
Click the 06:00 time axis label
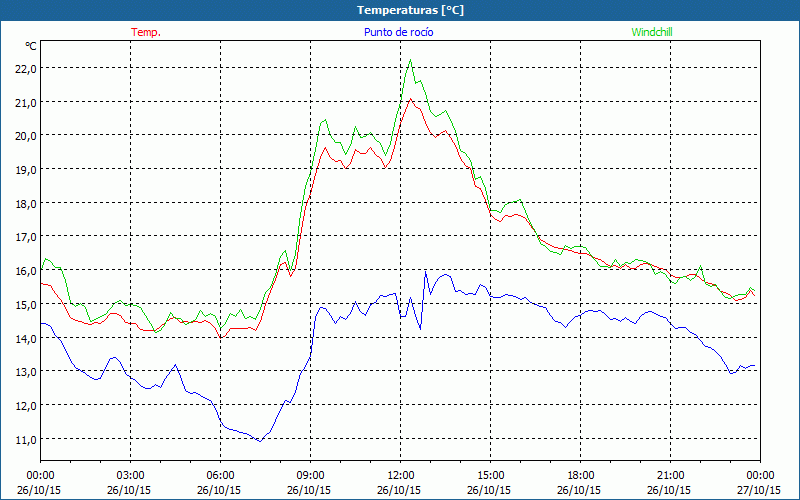(220, 476)
